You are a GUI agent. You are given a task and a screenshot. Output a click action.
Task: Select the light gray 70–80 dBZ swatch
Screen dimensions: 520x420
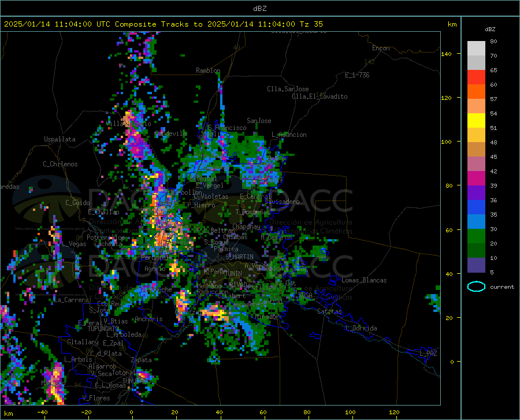tap(476, 48)
